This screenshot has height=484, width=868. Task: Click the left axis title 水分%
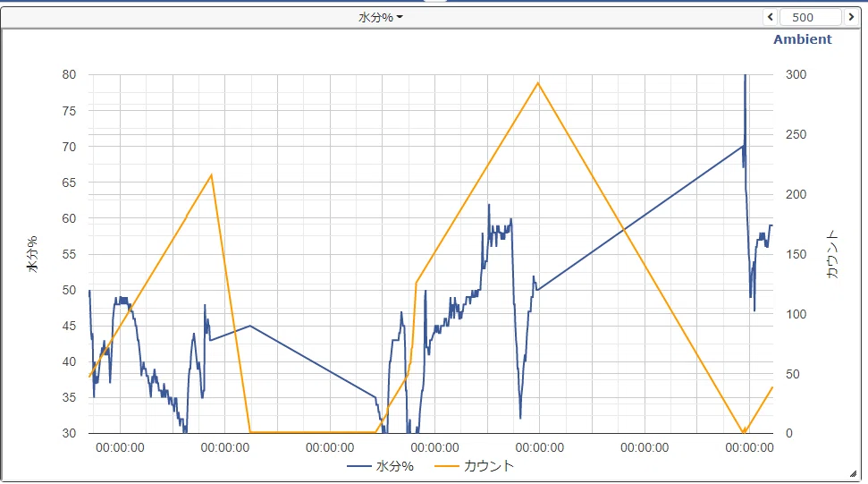tap(33, 253)
